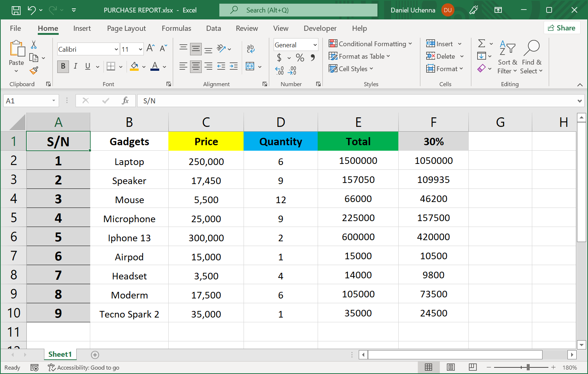588x374 pixels.
Task: Click the Save icon in title bar
Action: tap(16, 10)
